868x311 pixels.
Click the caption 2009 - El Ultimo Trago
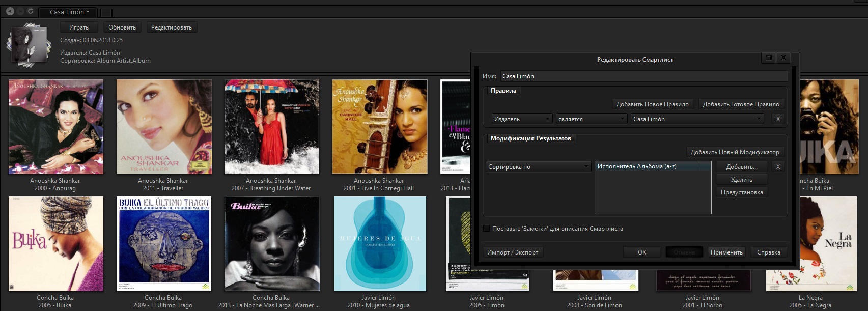pos(163,305)
